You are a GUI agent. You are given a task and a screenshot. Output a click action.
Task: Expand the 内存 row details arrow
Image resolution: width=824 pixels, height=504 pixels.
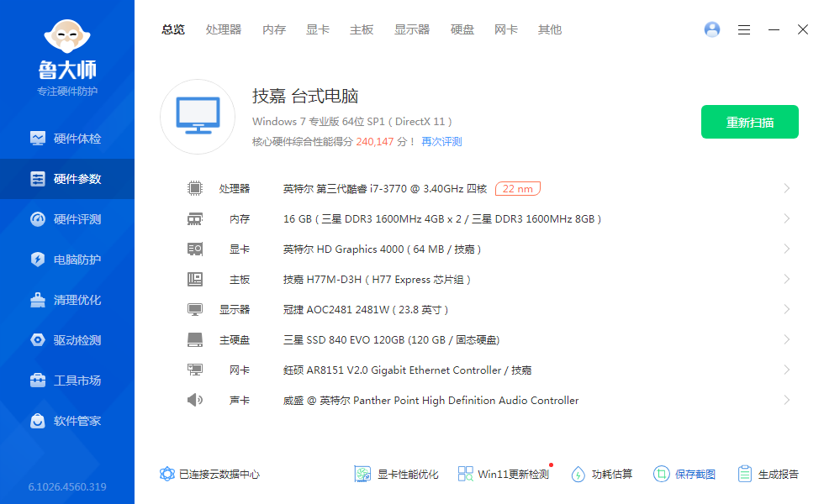coord(786,218)
